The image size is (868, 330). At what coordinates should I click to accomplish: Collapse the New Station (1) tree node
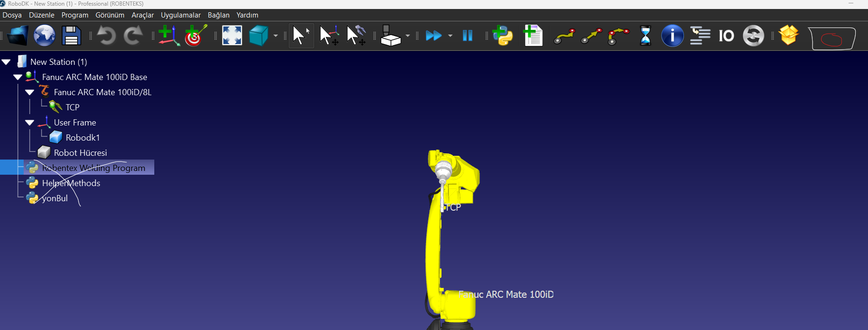pos(7,62)
